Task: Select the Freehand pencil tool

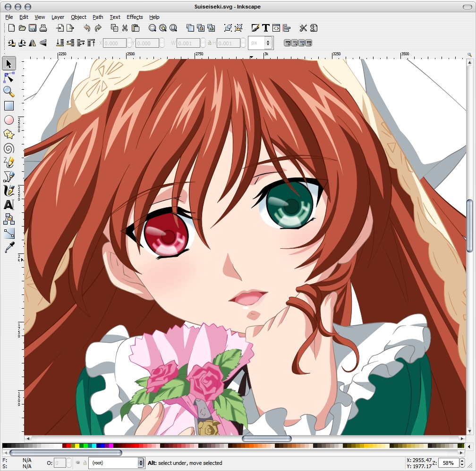Action: pyautogui.click(x=9, y=162)
